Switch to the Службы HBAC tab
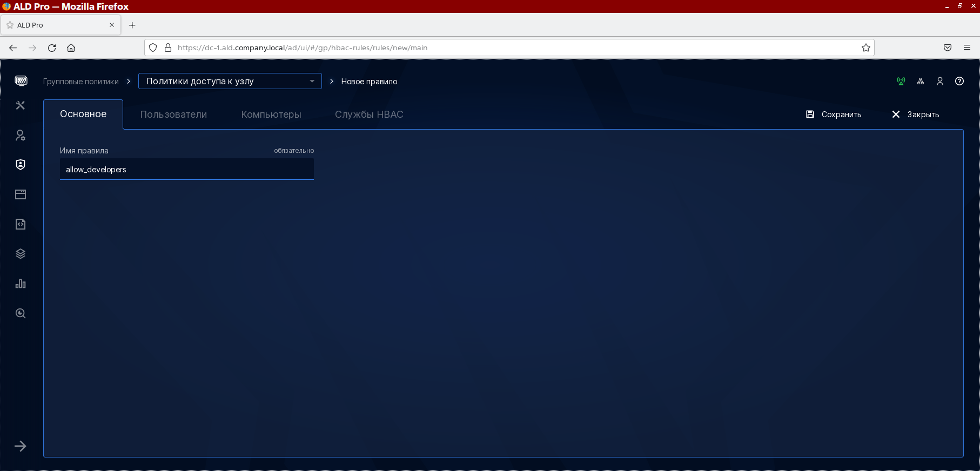The image size is (980, 471). click(x=369, y=114)
